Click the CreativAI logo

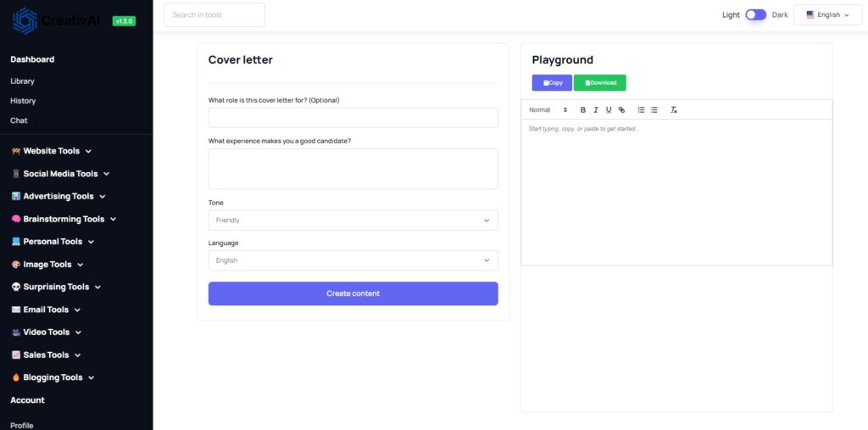click(57, 21)
